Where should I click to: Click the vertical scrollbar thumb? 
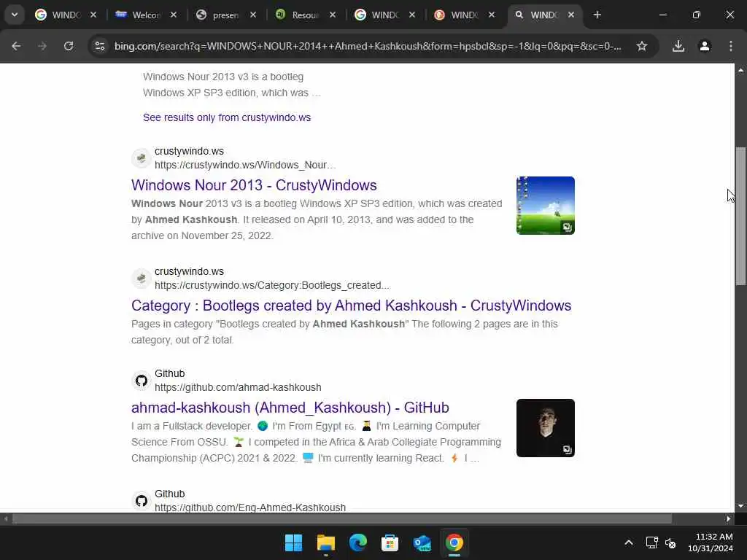(740, 216)
